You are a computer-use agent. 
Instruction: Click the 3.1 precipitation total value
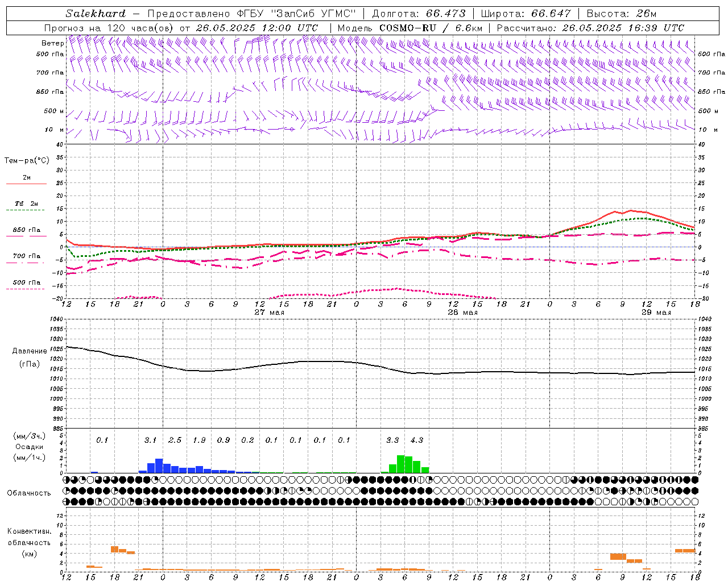click(x=150, y=440)
